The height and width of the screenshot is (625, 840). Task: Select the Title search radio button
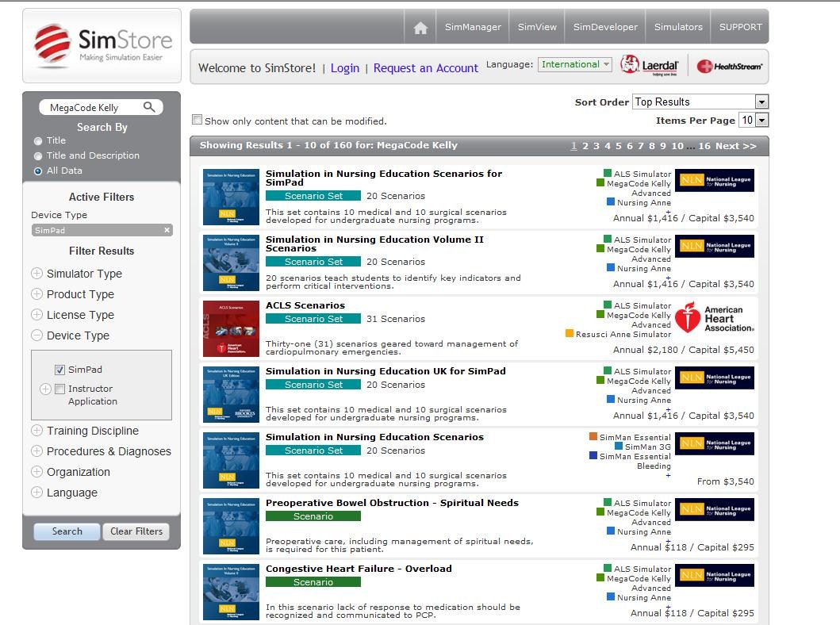(x=38, y=141)
